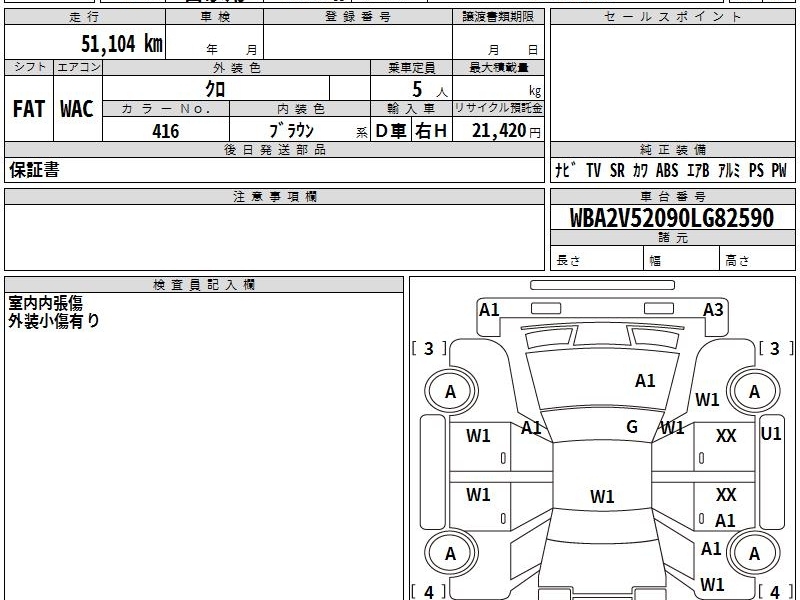Select the 走行 header cell
The height and width of the screenshot is (600, 800).
point(85,17)
